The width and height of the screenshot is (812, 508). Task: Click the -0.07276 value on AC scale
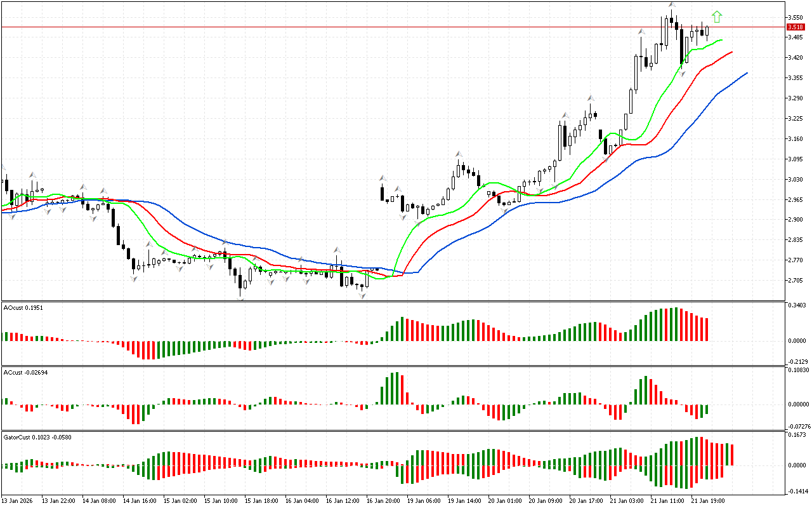click(797, 426)
